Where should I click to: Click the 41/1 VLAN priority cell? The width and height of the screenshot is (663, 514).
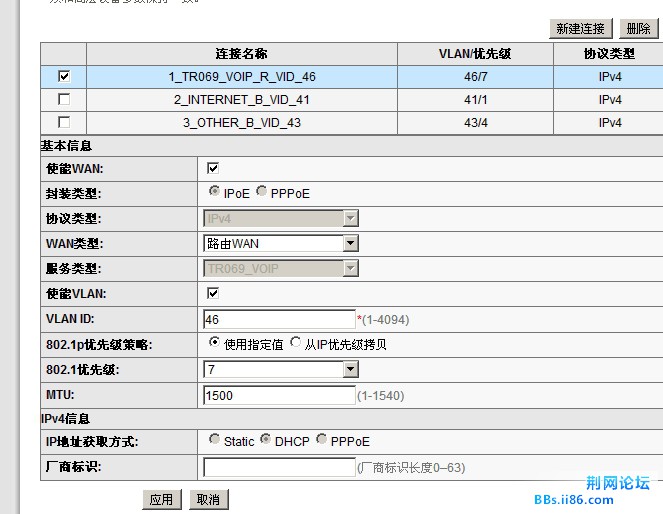click(x=476, y=100)
